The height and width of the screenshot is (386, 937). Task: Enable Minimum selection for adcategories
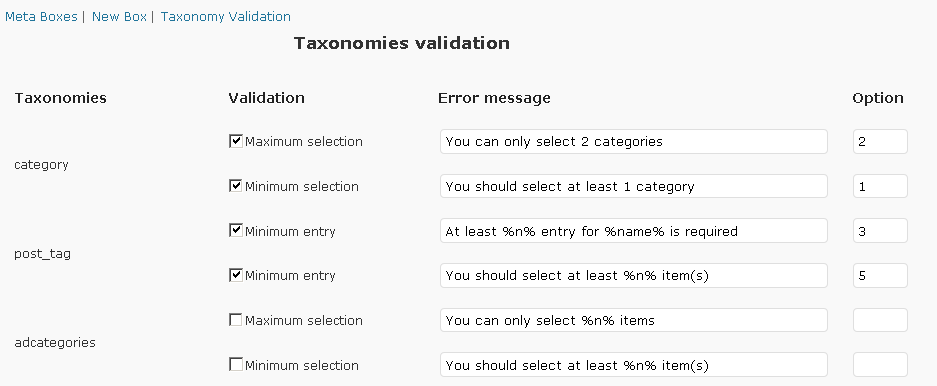235,364
